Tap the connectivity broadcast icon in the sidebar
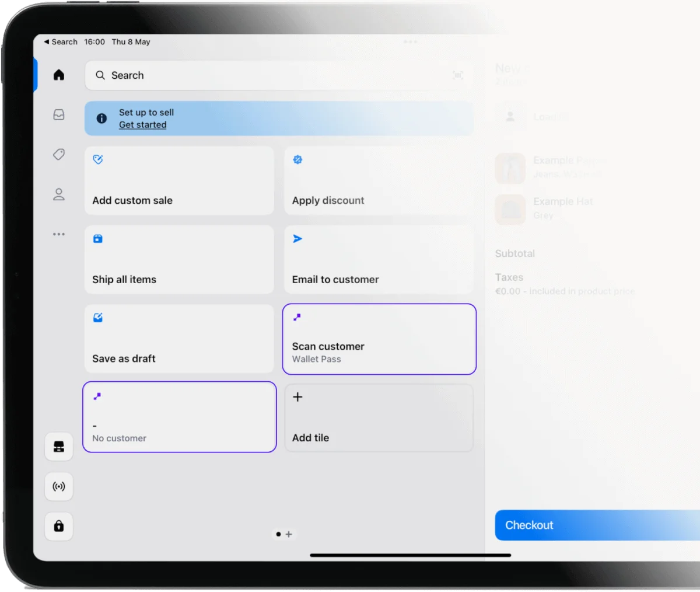The width and height of the screenshot is (700, 592). coord(58,486)
